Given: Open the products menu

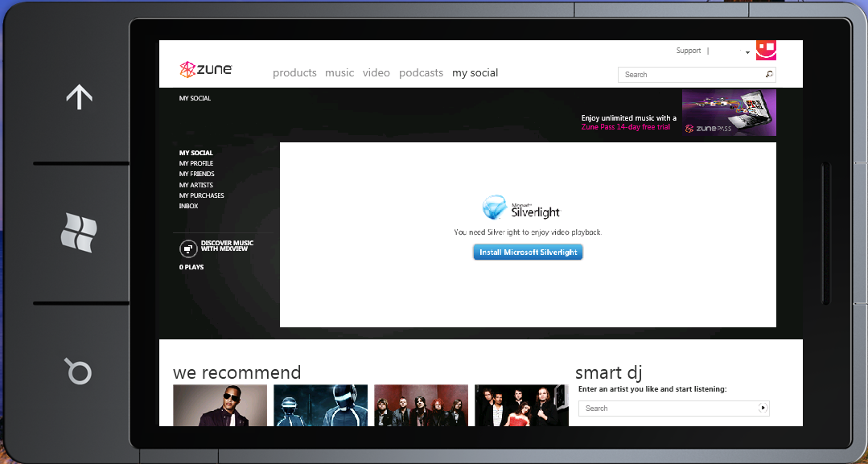Looking at the screenshot, I should coord(294,73).
